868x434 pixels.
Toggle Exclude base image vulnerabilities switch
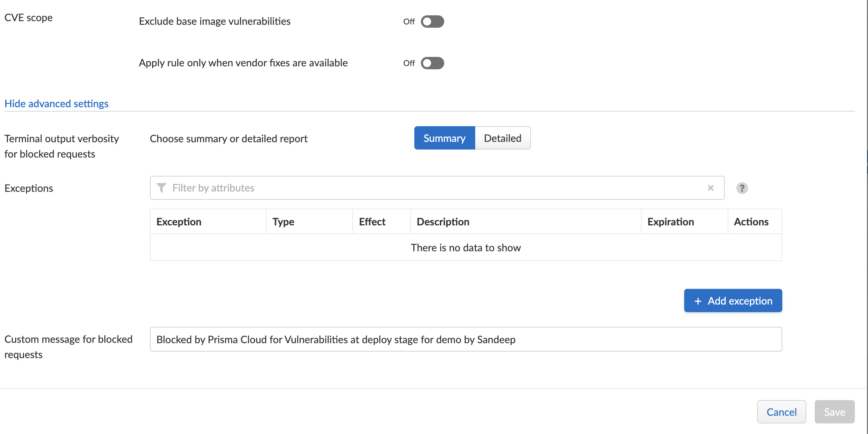point(432,22)
